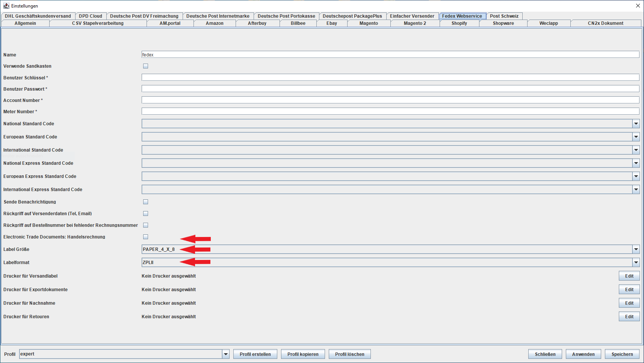644x363 pixels.
Task: Focus the Benutzer Passwort field
Action: [x=390, y=89]
